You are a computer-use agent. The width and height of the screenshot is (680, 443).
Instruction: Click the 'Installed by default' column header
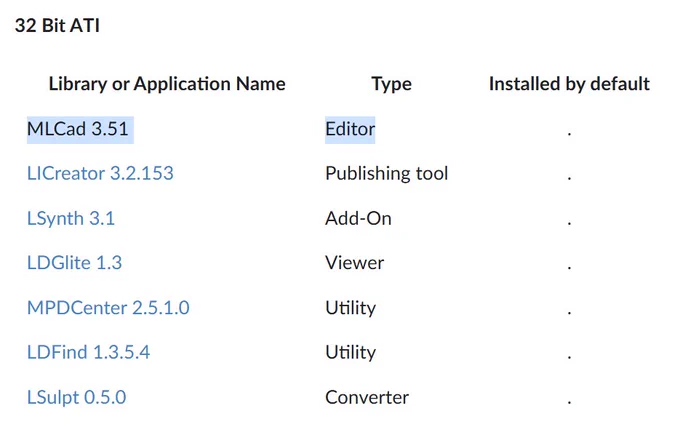click(569, 84)
